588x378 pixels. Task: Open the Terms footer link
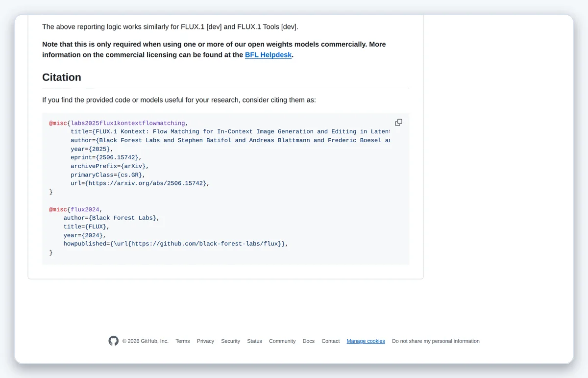pos(183,341)
